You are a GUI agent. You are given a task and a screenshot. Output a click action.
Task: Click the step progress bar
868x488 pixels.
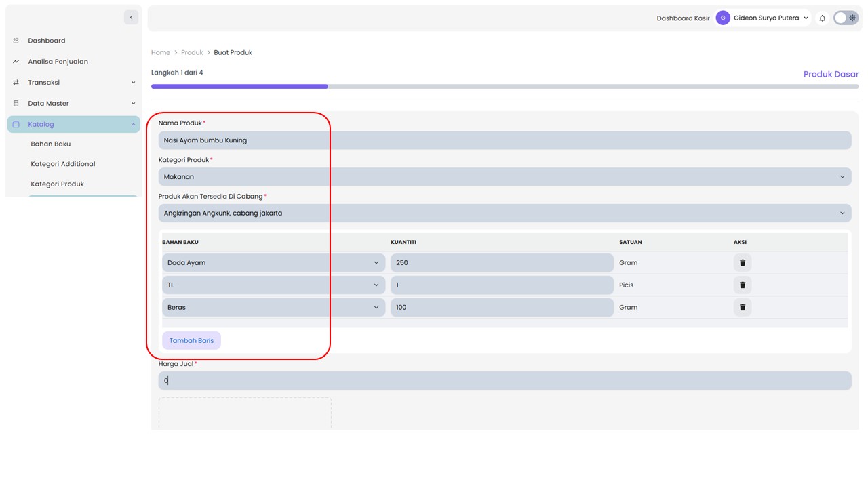tap(505, 87)
